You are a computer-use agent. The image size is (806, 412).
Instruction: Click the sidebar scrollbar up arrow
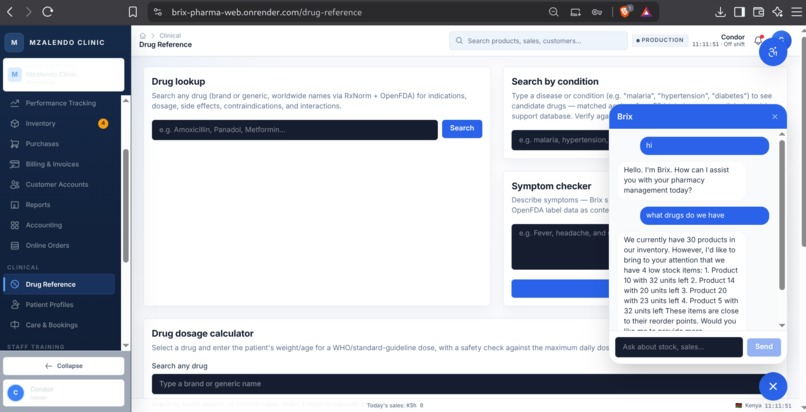click(125, 101)
